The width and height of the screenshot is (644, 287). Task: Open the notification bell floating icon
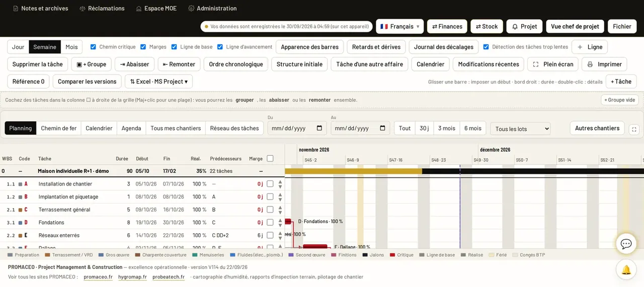point(626,270)
